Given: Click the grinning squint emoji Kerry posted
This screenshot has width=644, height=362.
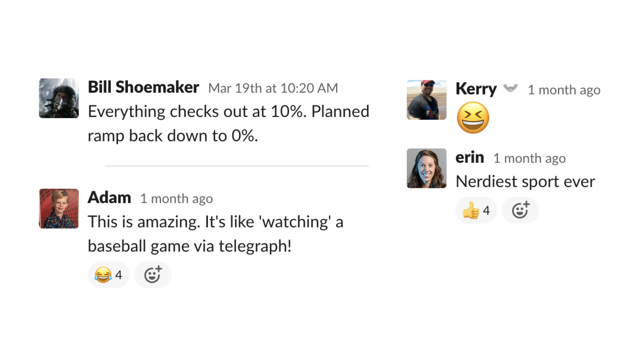Looking at the screenshot, I should 473,118.
